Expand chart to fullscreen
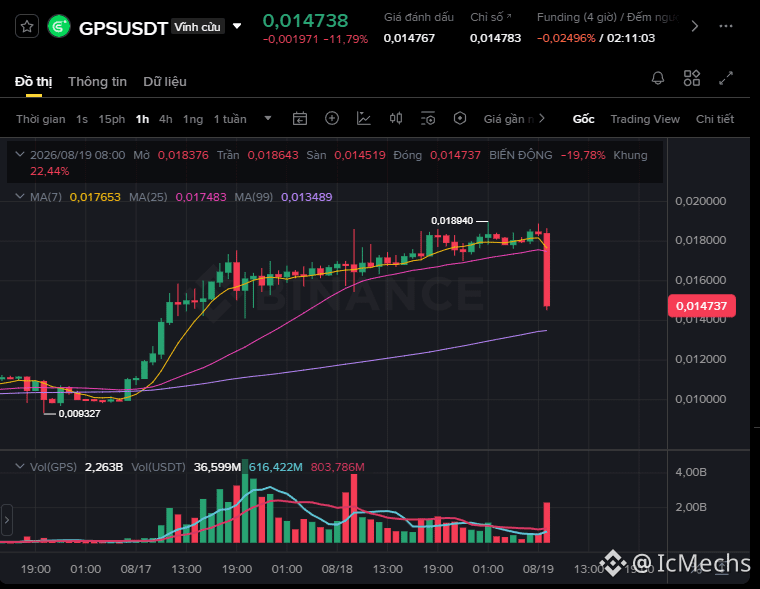Viewport: 760px width, 589px height. (x=726, y=78)
